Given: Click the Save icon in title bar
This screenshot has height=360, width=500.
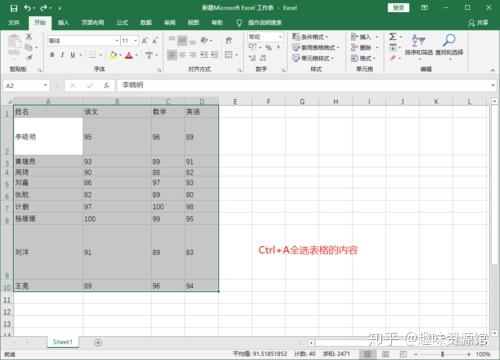Looking at the screenshot, I should (x=14, y=8).
